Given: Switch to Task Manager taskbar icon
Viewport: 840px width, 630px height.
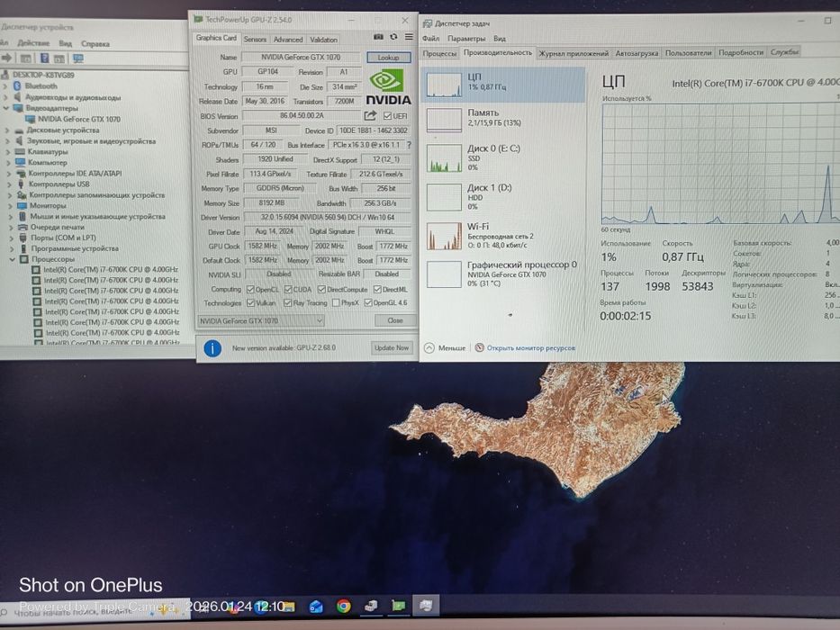Looking at the screenshot, I should coord(426,606).
